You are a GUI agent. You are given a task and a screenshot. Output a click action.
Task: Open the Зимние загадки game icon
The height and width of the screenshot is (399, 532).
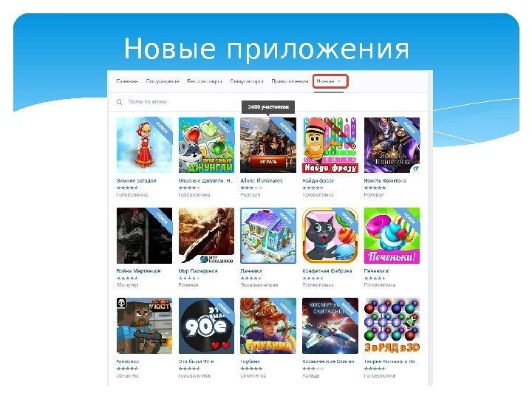[144, 146]
